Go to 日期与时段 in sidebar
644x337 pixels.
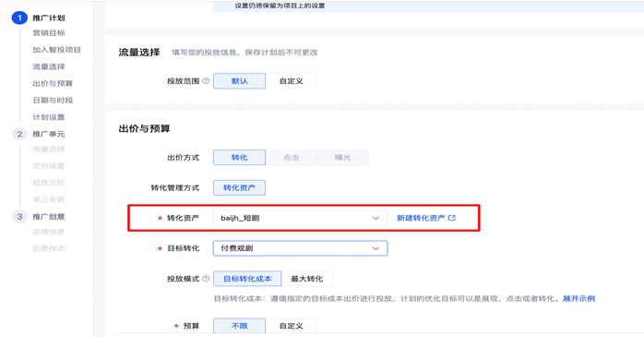[x=53, y=101]
